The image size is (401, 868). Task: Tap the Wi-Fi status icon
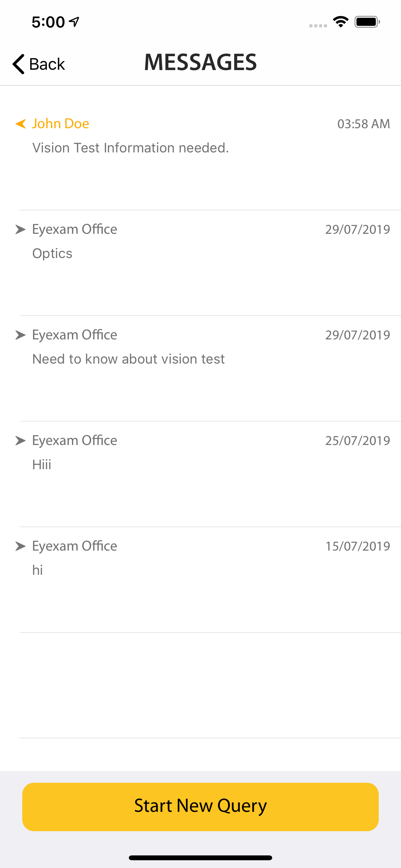340,22
